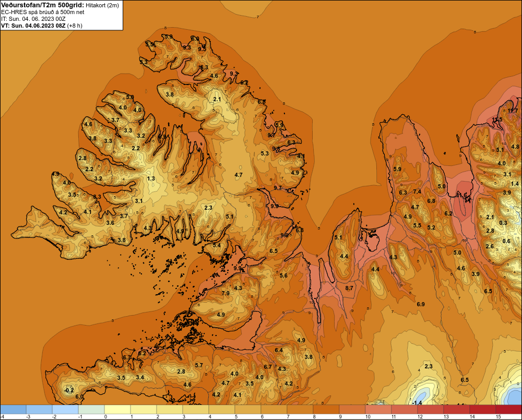Click the '3.6' temperature value
This screenshot has height=420, width=522.
pos(110,223)
